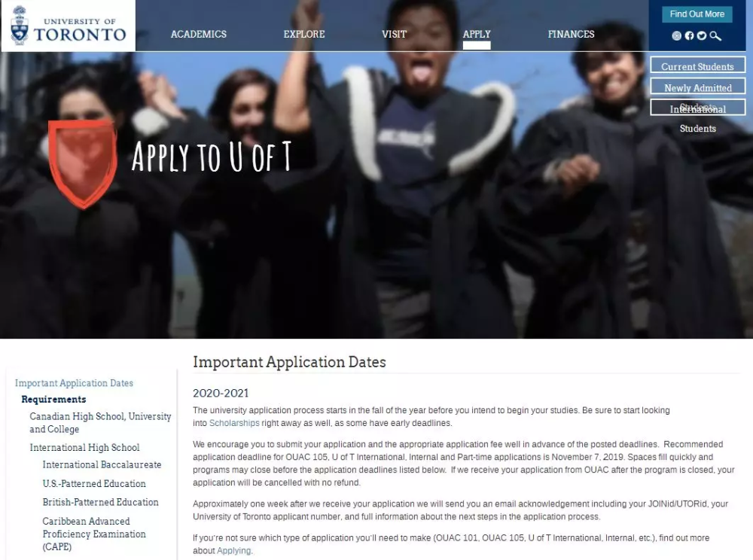Click the 'Apply to U of T' banner title
This screenshot has height=560, width=753.
pos(212,157)
